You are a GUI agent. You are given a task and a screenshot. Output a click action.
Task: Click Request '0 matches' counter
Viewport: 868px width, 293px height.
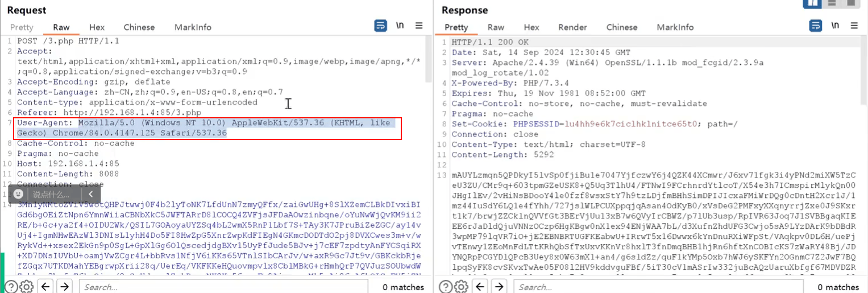(403, 287)
